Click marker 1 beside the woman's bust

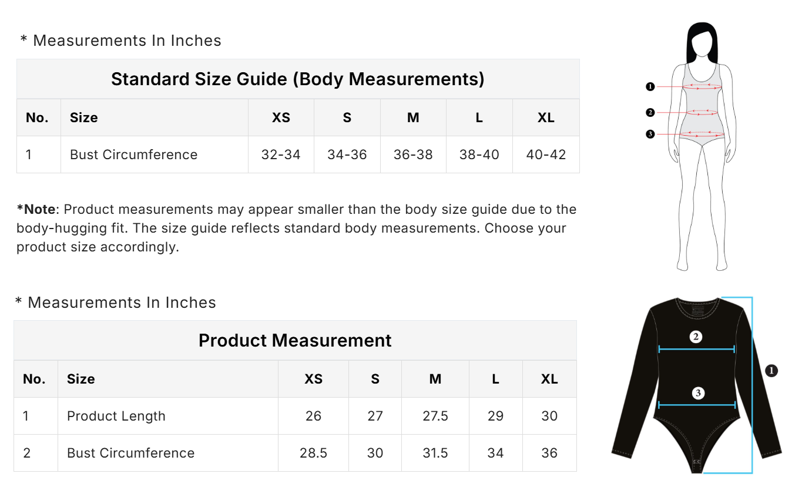click(650, 87)
